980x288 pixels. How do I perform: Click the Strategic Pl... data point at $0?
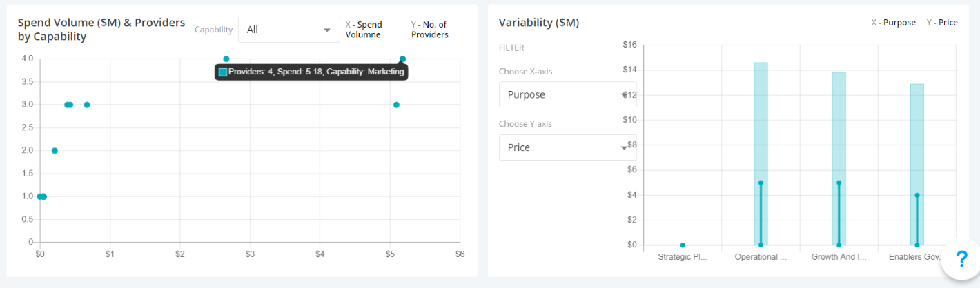(x=683, y=245)
